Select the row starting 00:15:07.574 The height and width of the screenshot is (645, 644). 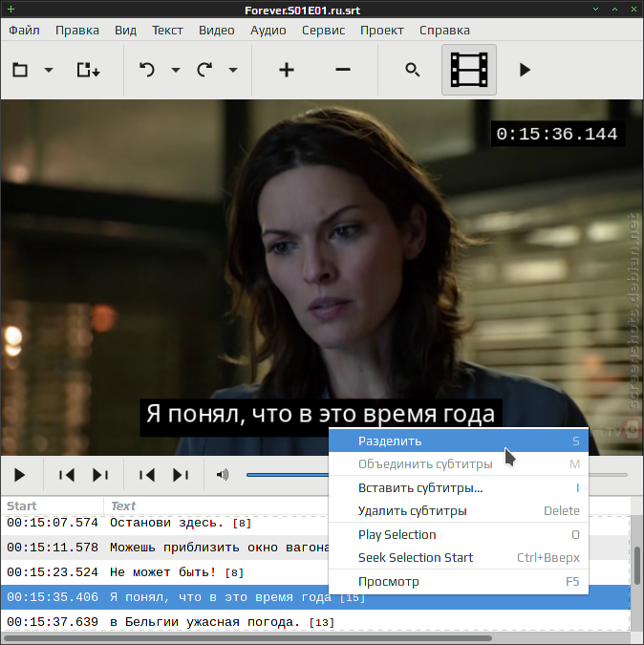click(x=315, y=523)
